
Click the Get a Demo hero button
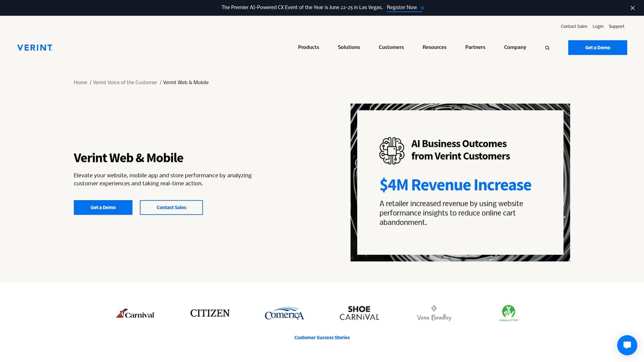[x=103, y=207]
